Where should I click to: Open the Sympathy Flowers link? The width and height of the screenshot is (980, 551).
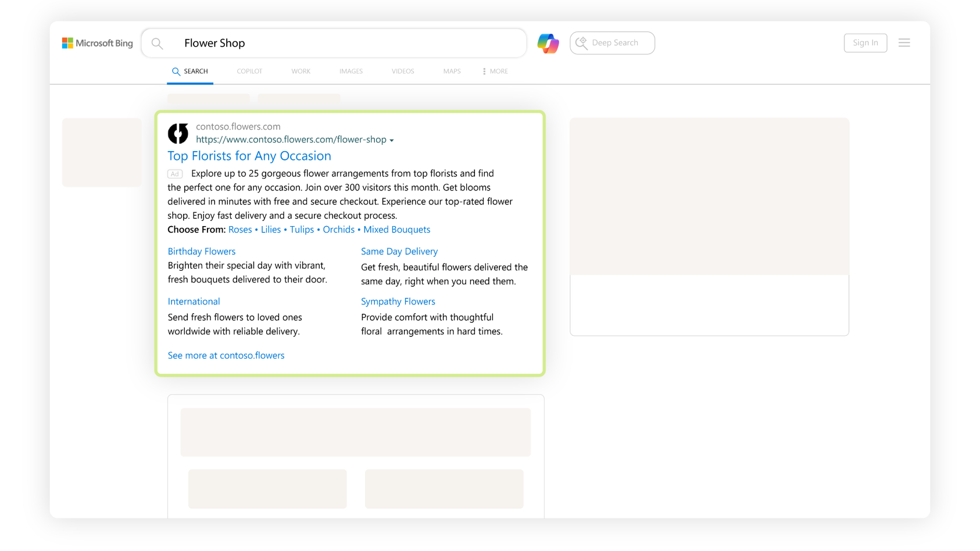tap(398, 301)
